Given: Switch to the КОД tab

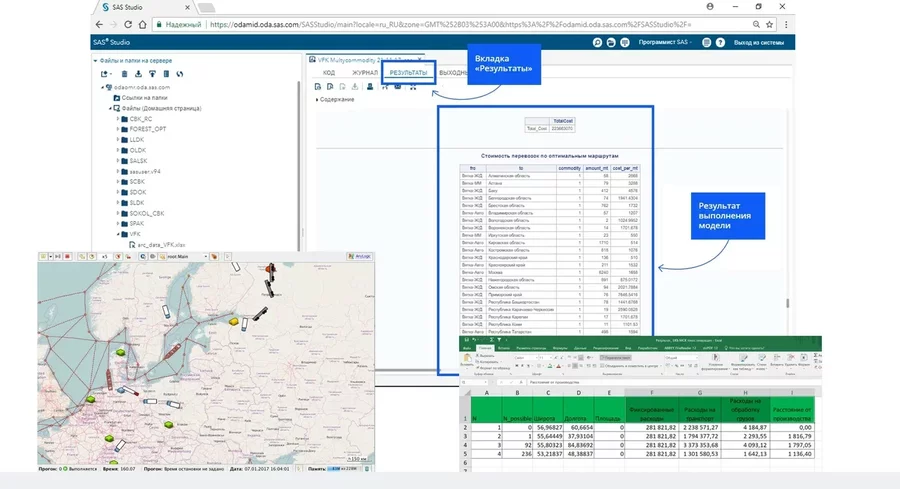Looking at the screenshot, I should 329,73.
